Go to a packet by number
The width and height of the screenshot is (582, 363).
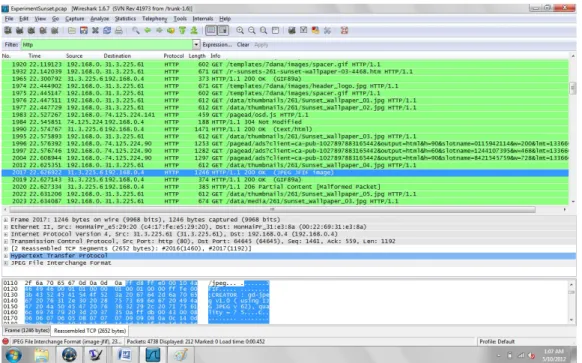coord(171,30)
